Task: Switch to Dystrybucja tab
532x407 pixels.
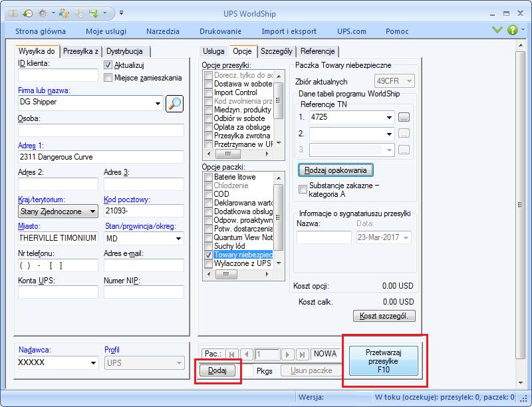Action: point(124,51)
